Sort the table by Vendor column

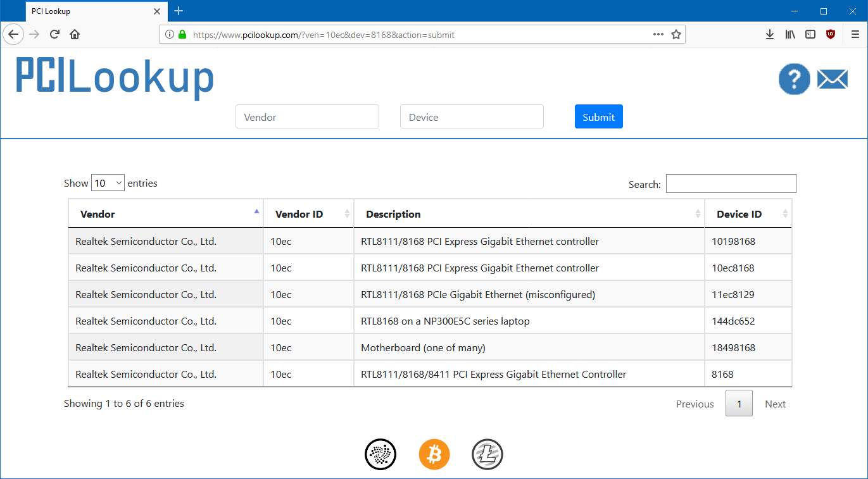[166, 214]
